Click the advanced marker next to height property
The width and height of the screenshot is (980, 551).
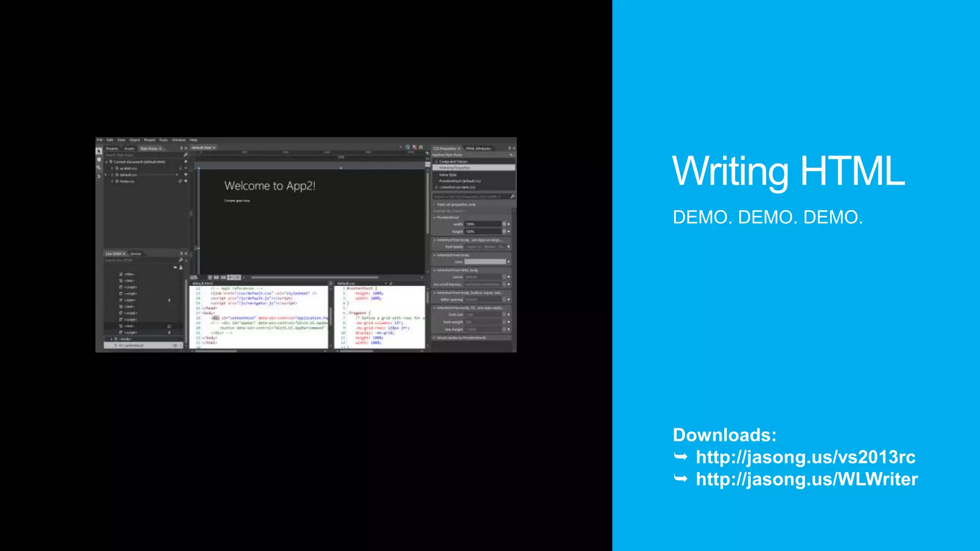[509, 231]
